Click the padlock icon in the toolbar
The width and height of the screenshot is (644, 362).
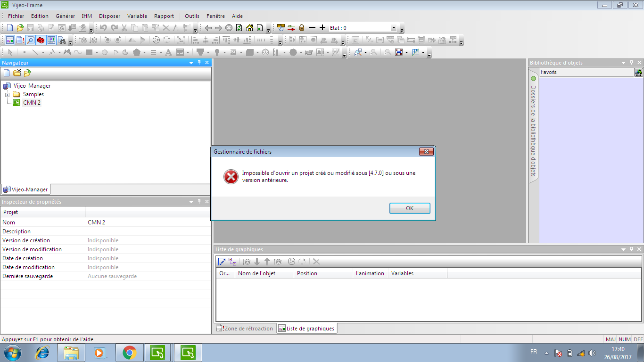pos(302,28)
